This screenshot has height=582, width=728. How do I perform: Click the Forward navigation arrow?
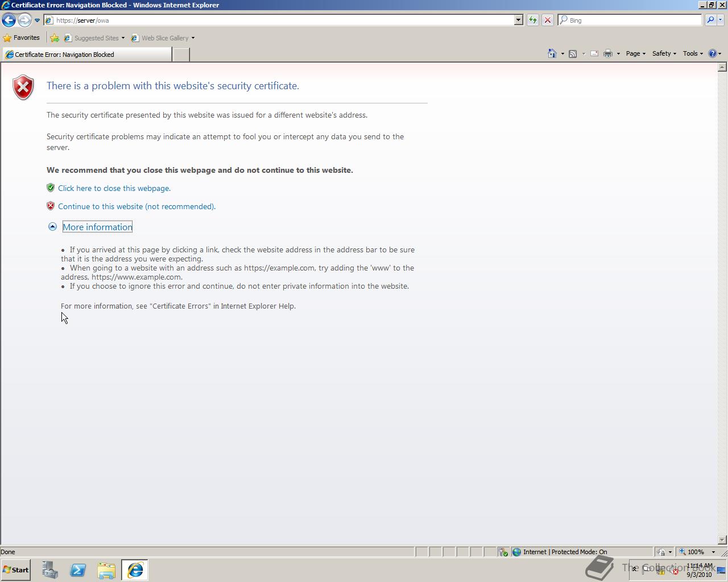pyautogui.click(x=24, y=20)
